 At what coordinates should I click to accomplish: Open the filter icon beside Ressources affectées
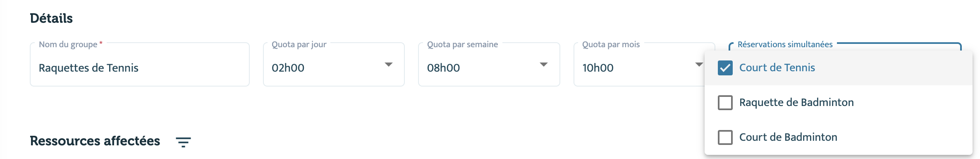coord(183,142)
